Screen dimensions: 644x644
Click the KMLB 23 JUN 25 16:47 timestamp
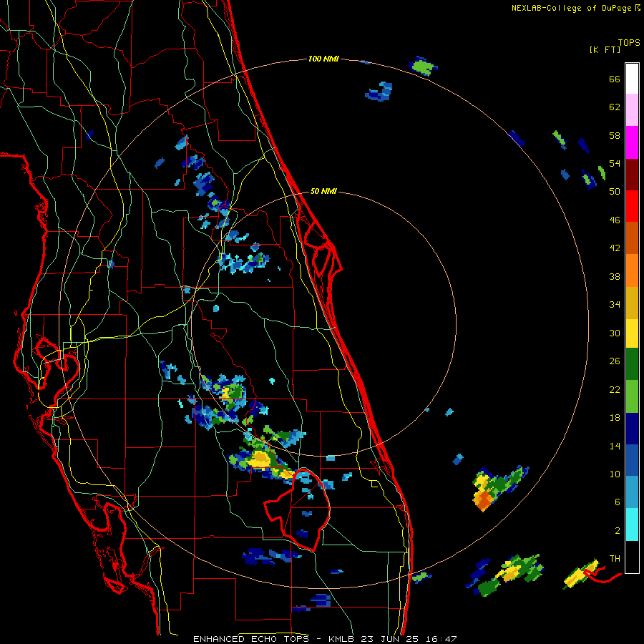(x=392, y=639)
